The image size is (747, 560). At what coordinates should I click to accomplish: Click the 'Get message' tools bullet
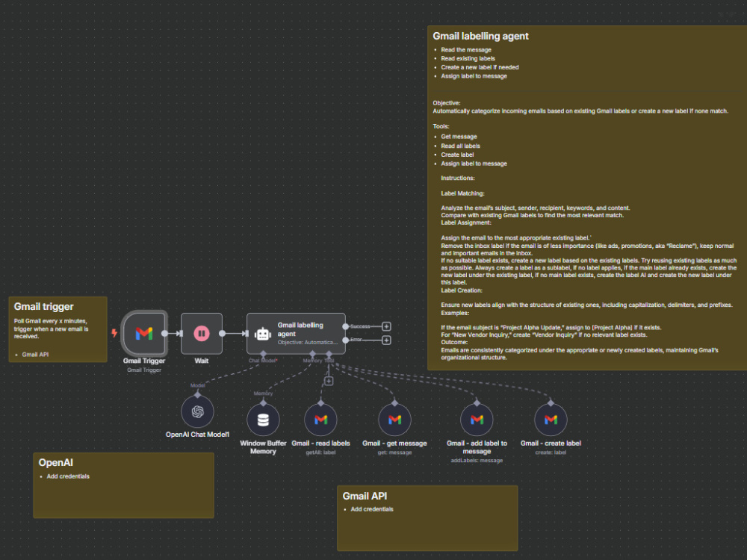point(459,137)
